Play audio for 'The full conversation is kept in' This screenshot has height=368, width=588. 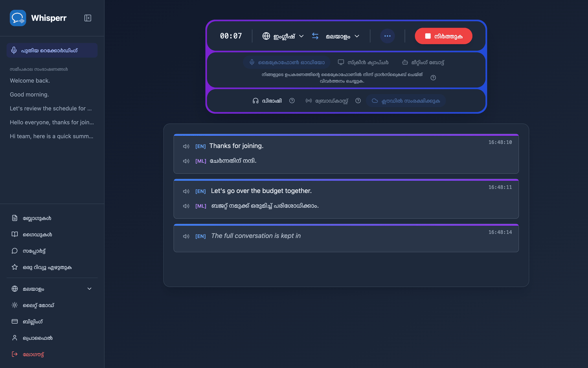[x=186, y=236]
